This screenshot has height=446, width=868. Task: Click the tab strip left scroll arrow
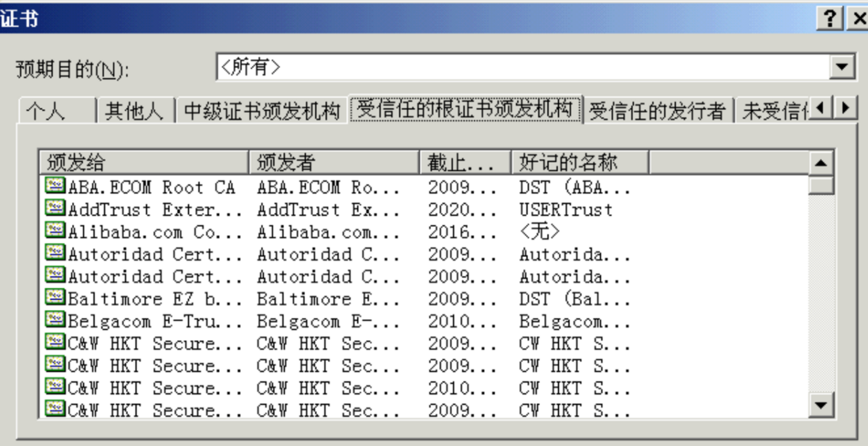tap(821, 107)
